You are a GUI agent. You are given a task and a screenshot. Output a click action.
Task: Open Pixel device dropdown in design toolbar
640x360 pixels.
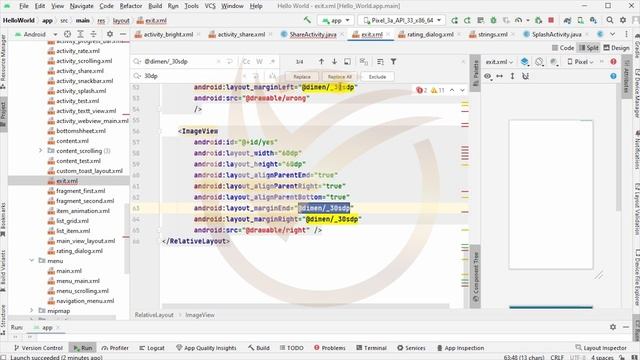click(580, 62)
